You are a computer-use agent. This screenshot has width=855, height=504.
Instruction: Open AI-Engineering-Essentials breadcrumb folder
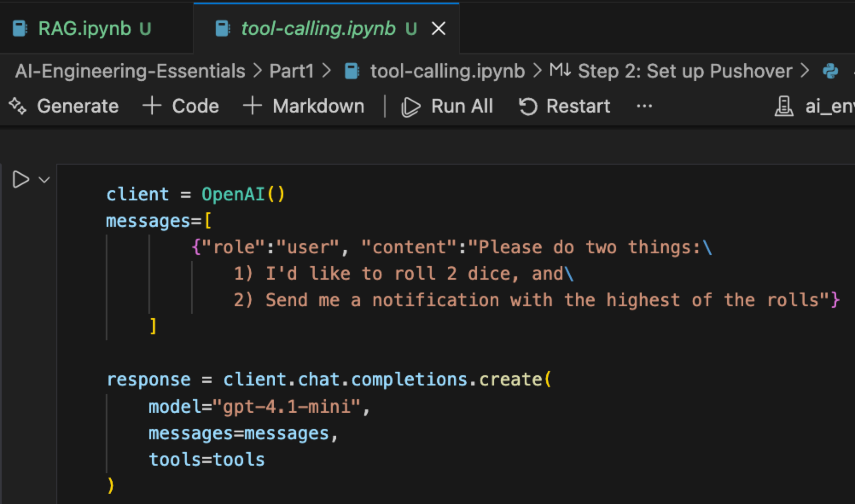(130, 71)
